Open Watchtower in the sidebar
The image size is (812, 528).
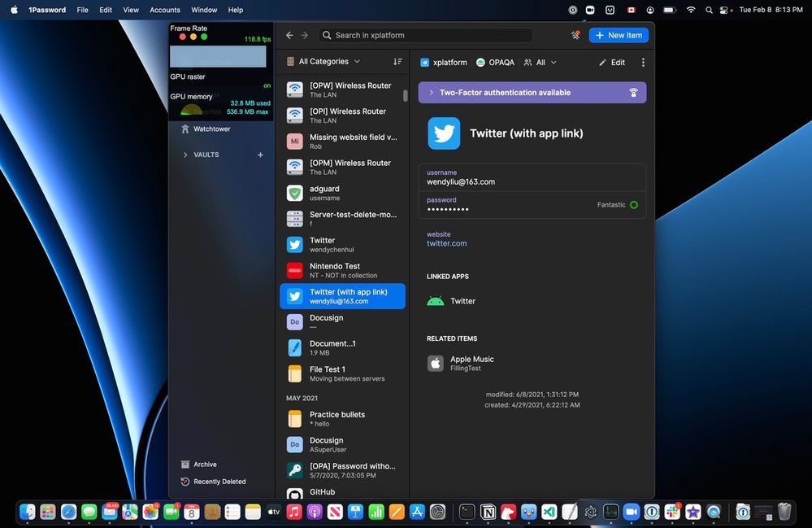211,129
